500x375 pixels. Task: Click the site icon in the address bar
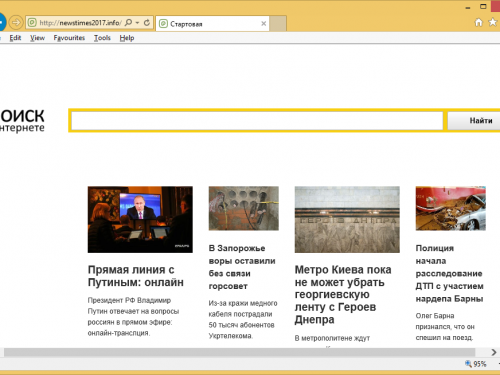(32, 23)
